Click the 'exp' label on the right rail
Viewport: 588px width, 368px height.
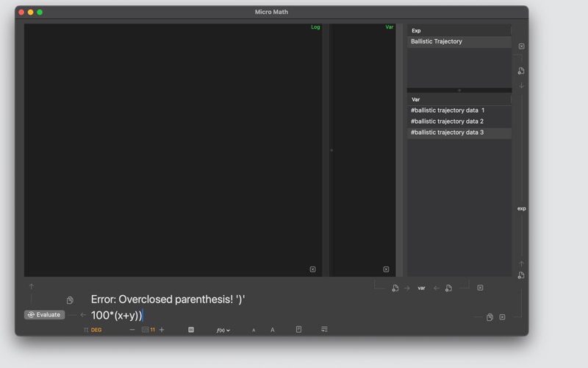click(x=522, y=208)
